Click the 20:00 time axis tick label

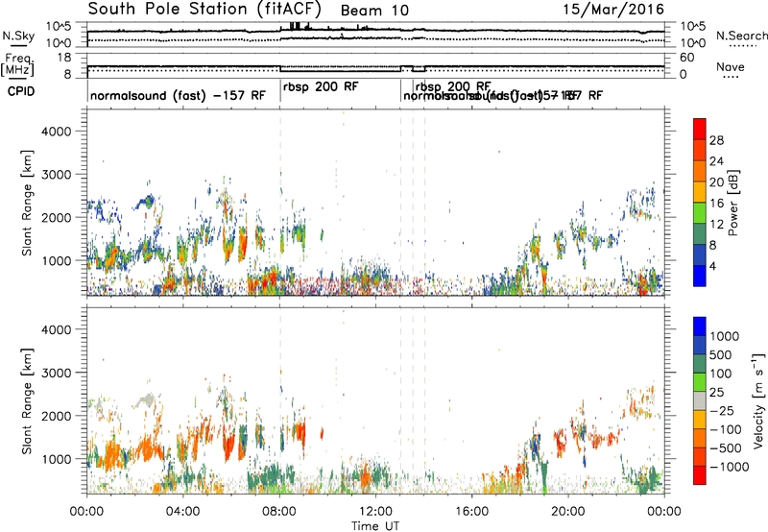(x=568, y=512)
